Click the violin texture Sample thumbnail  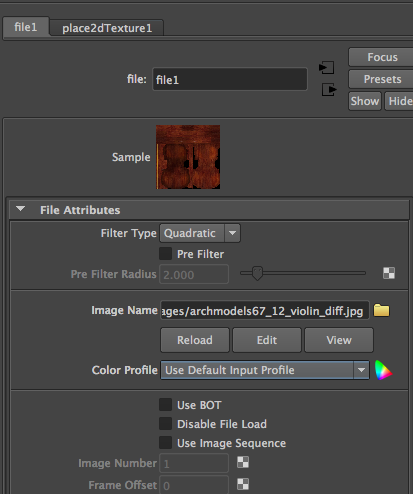(x=188, y=157)
